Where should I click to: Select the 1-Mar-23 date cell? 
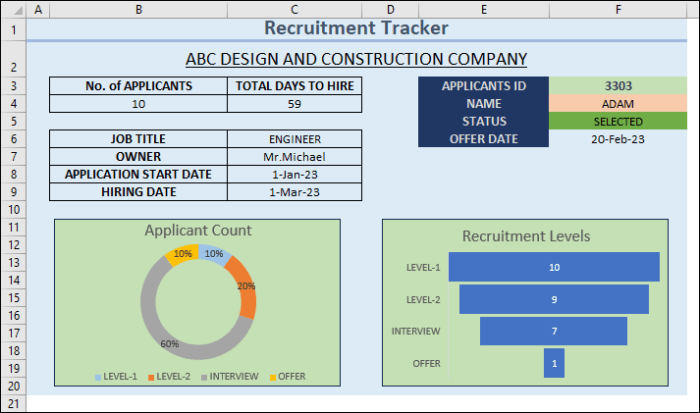pos(295,192)
